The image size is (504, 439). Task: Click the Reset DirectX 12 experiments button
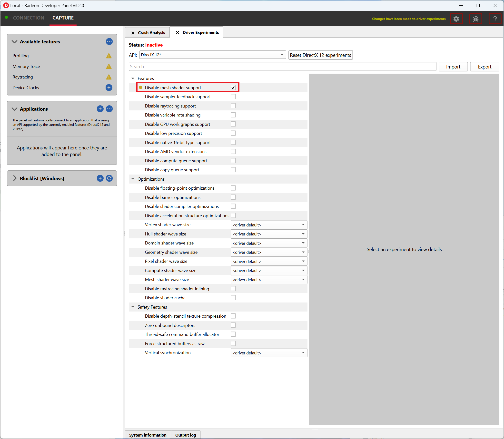(x=321, y=54)
